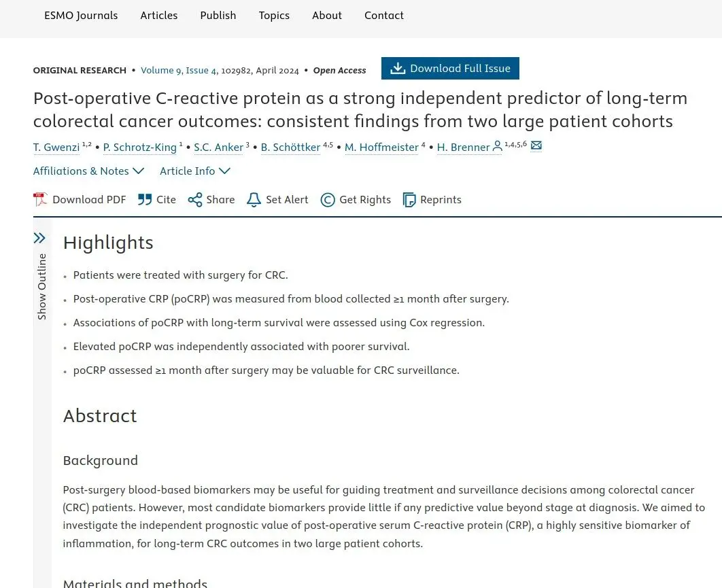Viewport: 722px width, 588px height.
Task: Click the Cite quotation-mark icon
Action: click(x=145, y=199)
